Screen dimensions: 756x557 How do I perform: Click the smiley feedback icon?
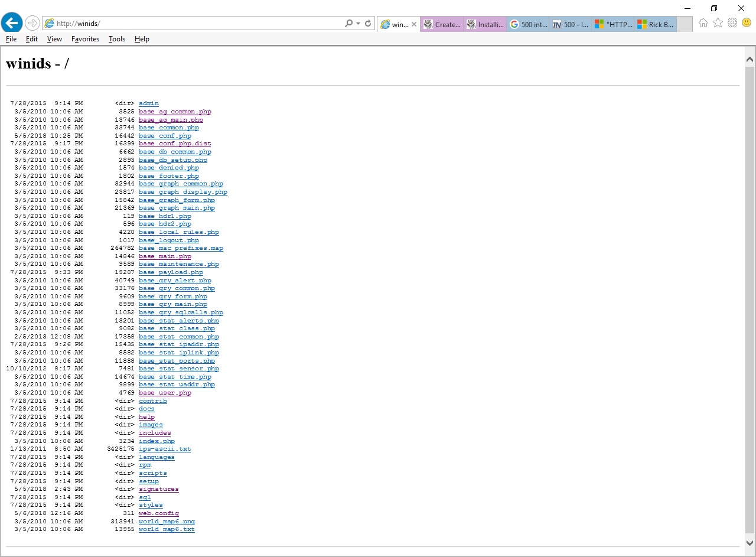pyautogui.click(x=747, y=23)
